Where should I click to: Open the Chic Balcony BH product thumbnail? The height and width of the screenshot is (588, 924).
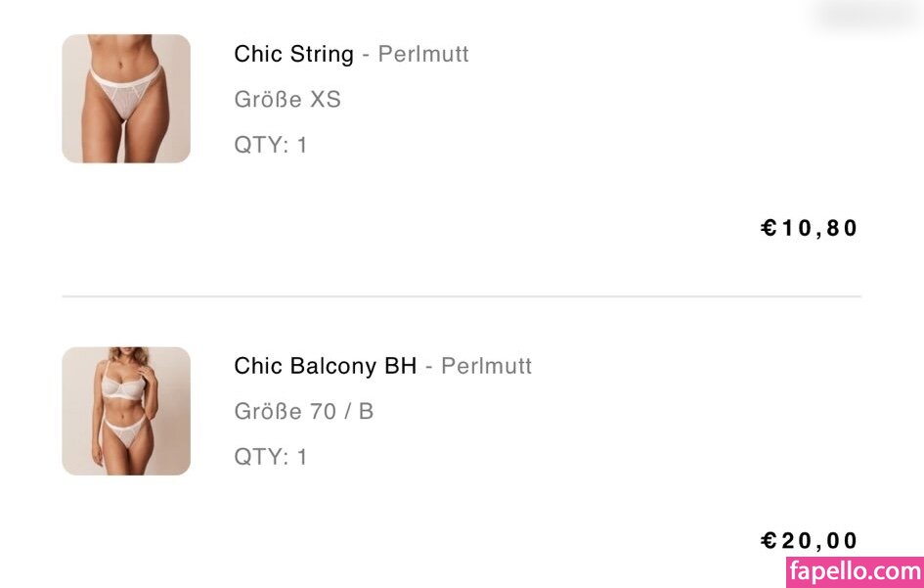126,411
